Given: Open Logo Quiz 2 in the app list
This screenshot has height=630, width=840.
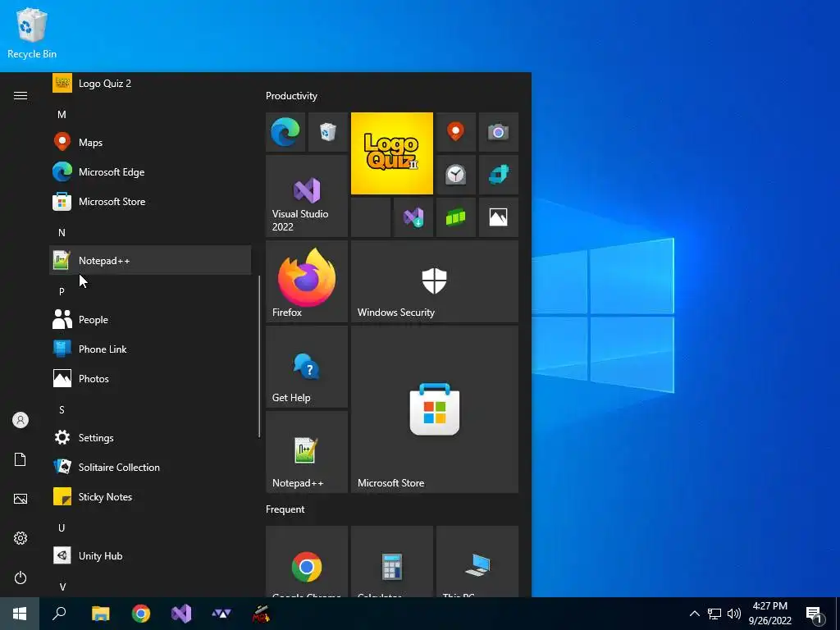Looking at the screenshot, I should 150,84.
